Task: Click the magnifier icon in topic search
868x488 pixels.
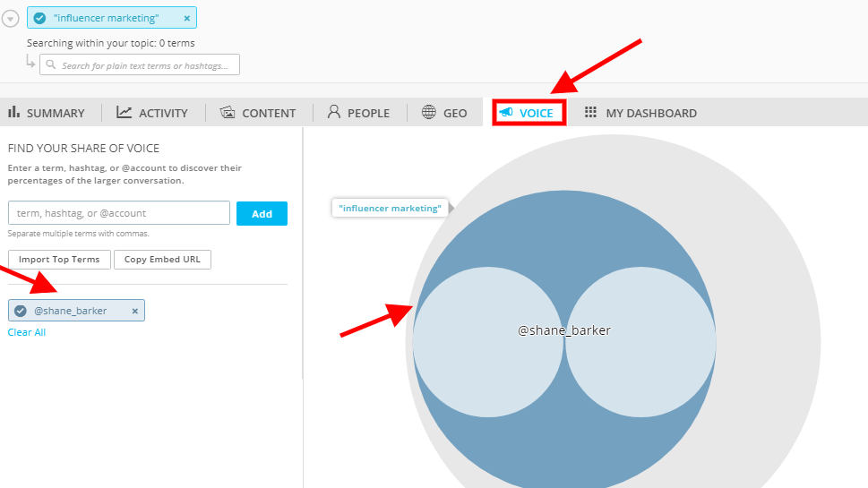Action: click(x=51, y=65)
